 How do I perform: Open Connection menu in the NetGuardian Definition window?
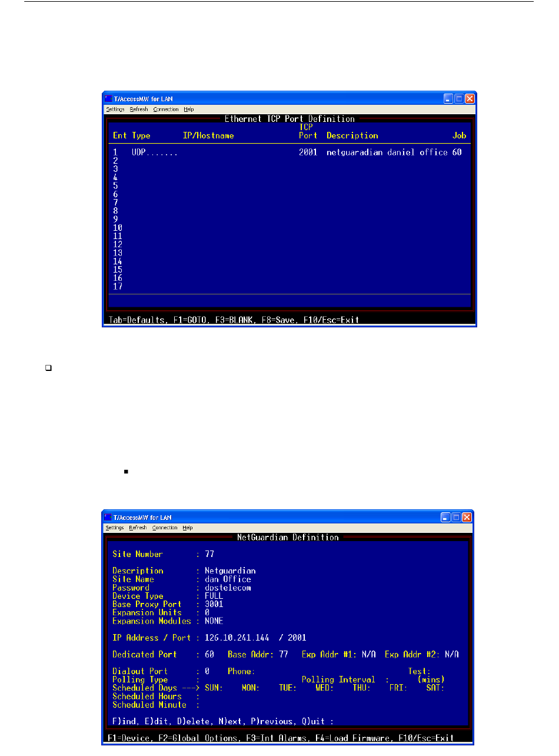[x=165, y=528]
